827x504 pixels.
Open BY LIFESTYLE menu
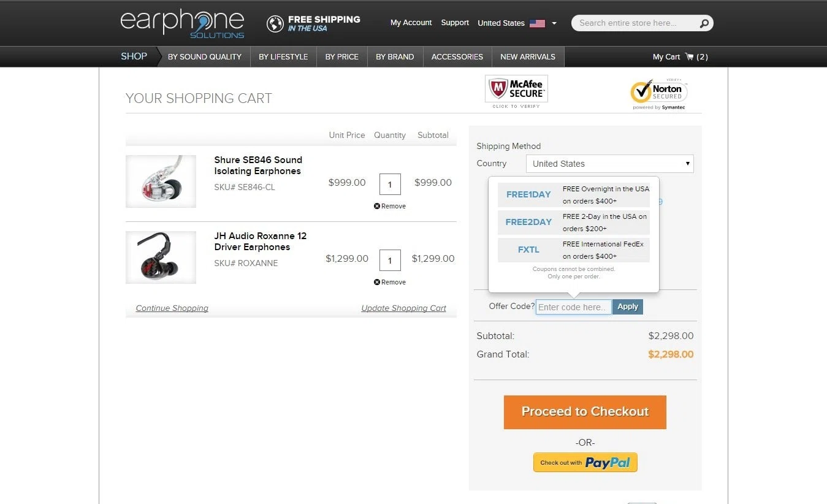click(x=283, y=57)
